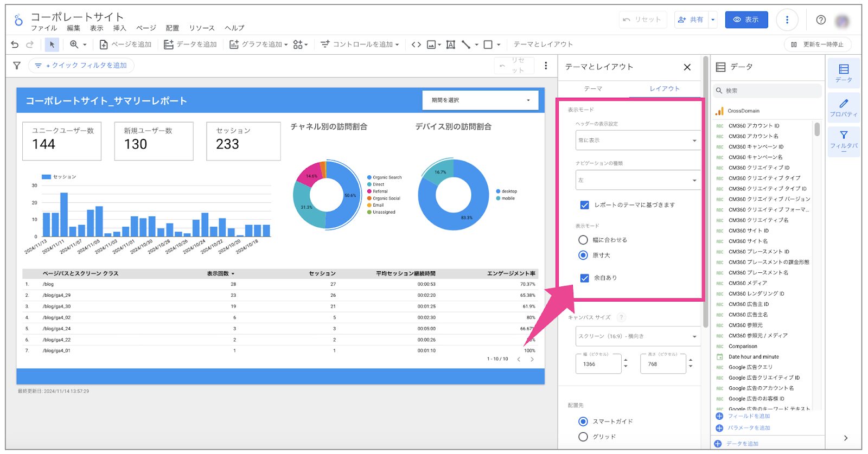Click '更新を一時停止' button
This screenshot has width=868, height=454.
point(817,44)
